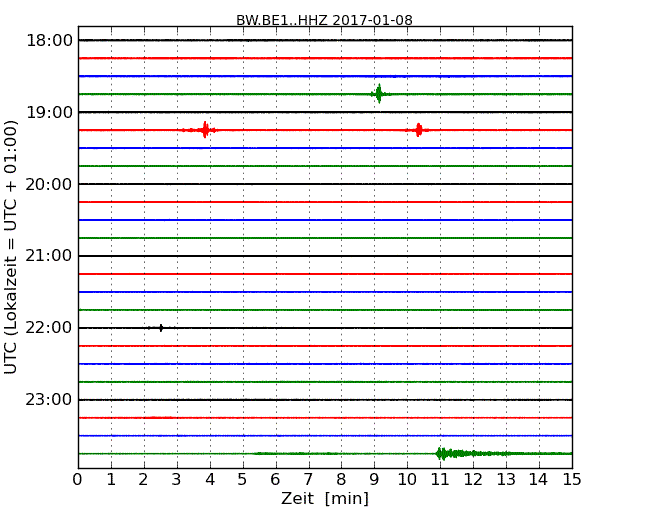Select the 22:00 time label

(x=49, y=328)
